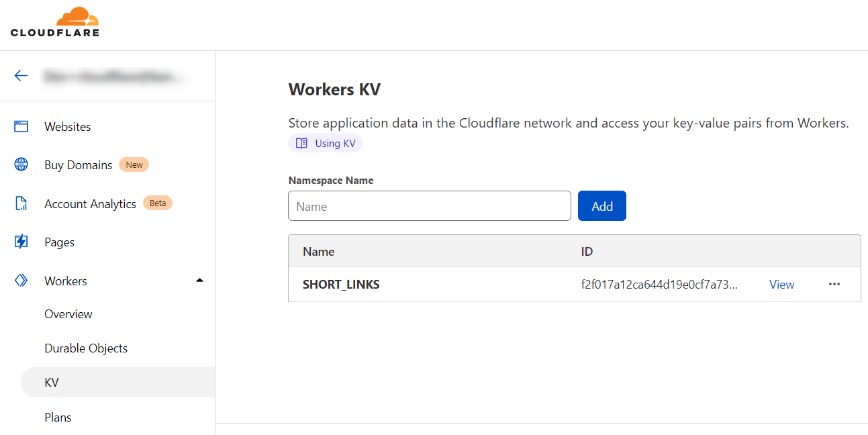The height and width of the screenshot is (435, 868).
Task: Open Pages in the sidebar
Action: (x=59, y=242)
